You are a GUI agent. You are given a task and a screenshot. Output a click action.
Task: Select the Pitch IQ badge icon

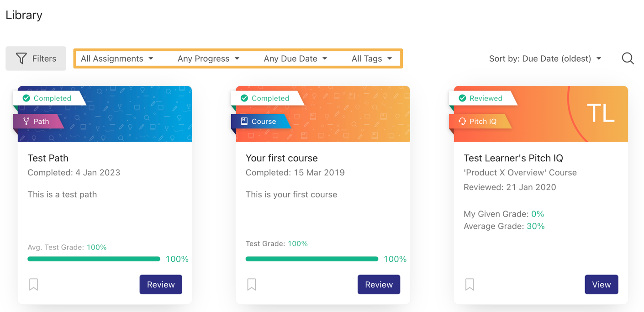tap(463, 121)
